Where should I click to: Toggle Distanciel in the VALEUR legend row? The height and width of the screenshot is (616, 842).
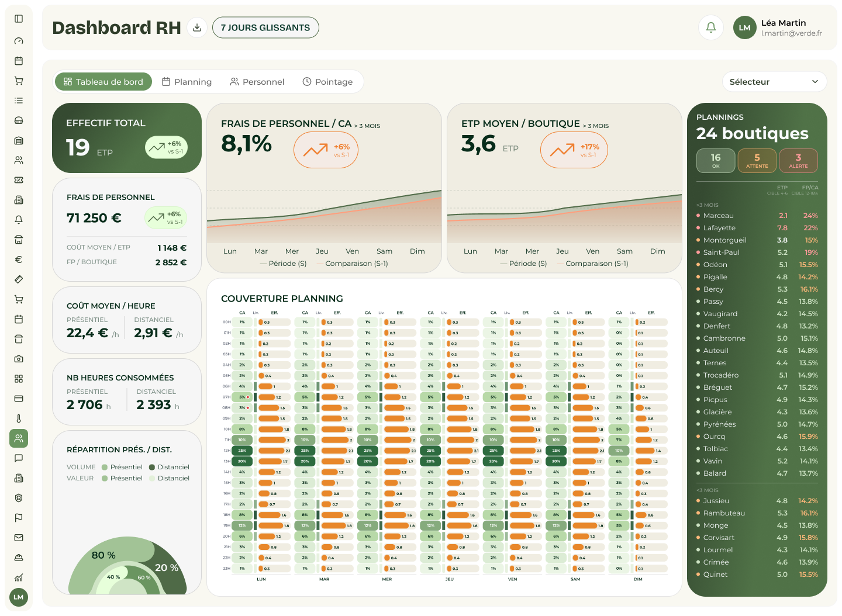coord(169,478)
